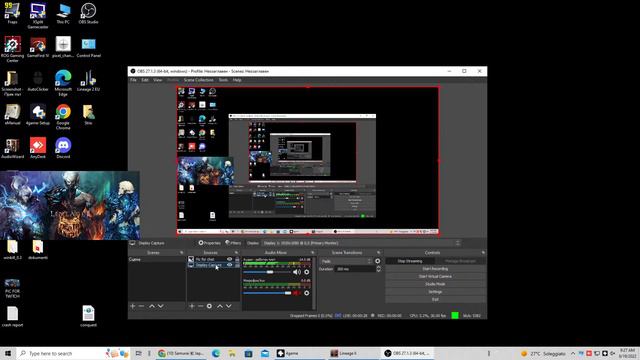
Task: Open transition properties gear next to Fade
Action: pos(378,261)
